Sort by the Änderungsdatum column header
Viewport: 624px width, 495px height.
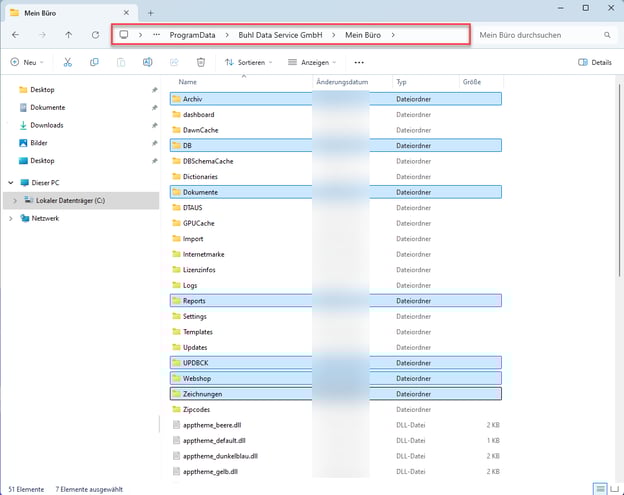click(x=342, y=81)
